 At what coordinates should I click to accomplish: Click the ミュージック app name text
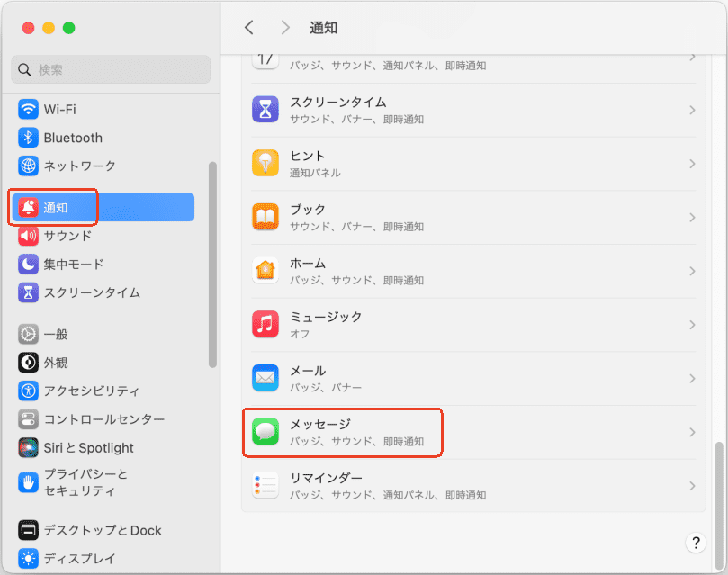pyautogui.click(x=326, y=317)
